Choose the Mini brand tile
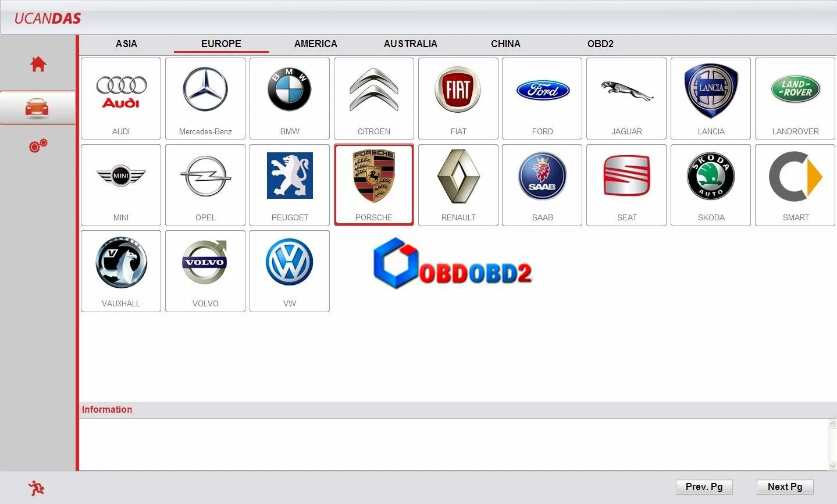Screen dimensions: 837x504 pyautogui.click(x=121, y=185)
